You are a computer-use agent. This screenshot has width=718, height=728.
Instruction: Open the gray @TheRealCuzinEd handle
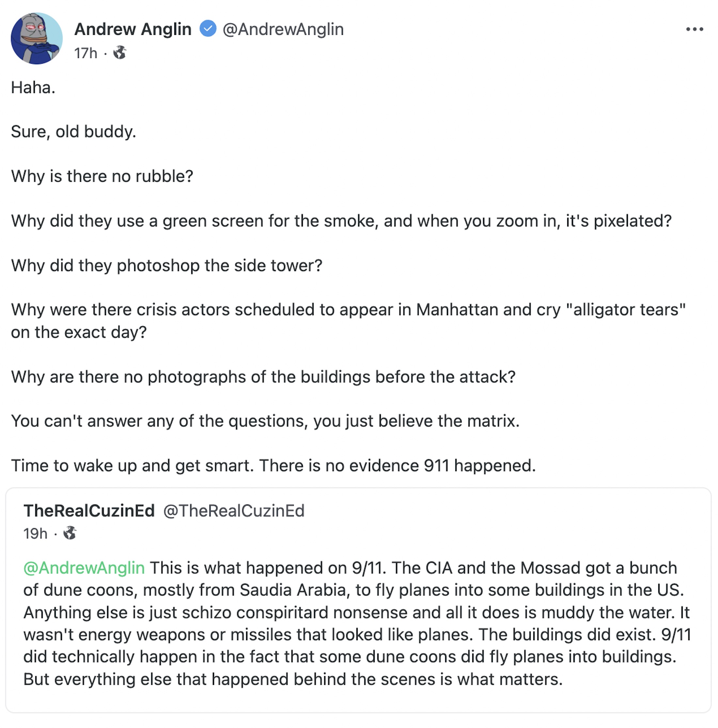234,511
